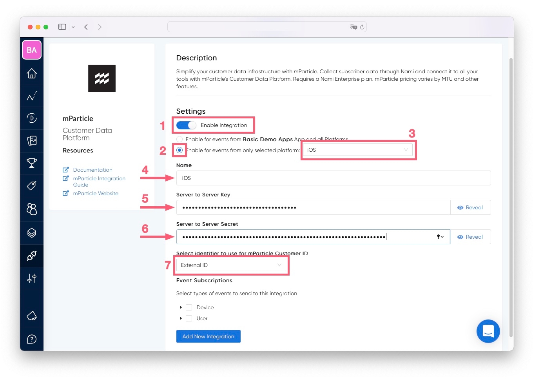Open the browser sidebar dropdown chevron
The image size is (542, 392).
73,27
